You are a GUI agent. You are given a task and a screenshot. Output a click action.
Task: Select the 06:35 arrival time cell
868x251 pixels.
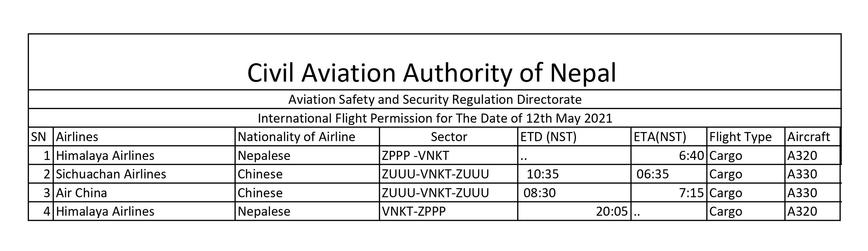pos(652,174)
